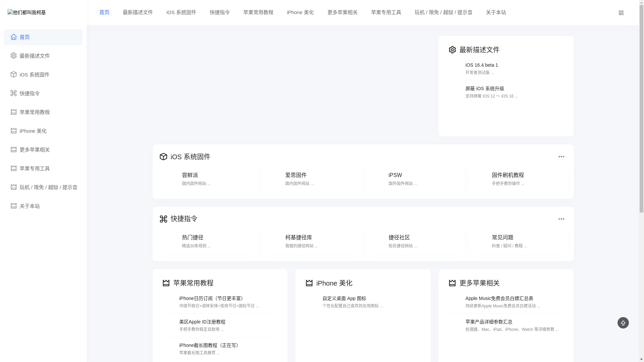Screen dimensions: 644x362
Task: Click the scroll-to-top arrow button
Action: tap(623, 323)
